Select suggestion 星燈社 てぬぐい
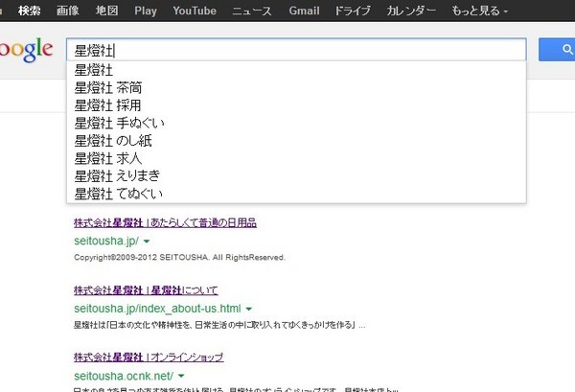The width and height of the screenshot is (575, 392). (296, 194)
